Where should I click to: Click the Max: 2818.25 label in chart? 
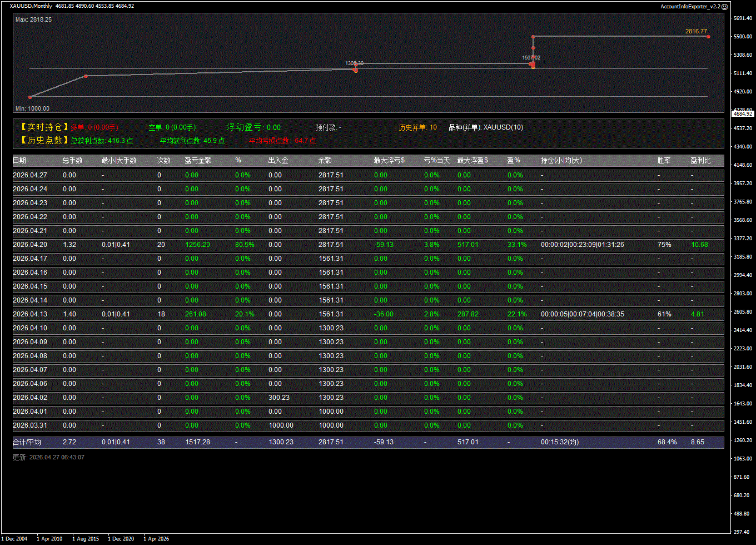point(33,19)
